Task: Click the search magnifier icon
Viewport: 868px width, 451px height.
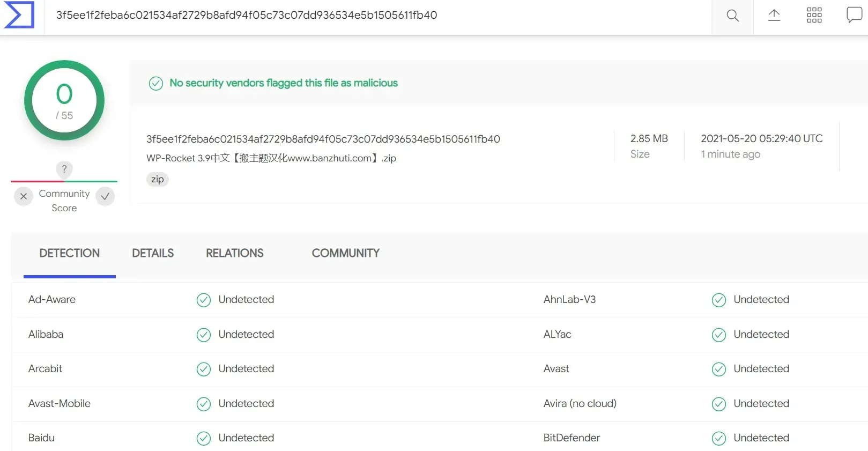Action: pos(732,16)
